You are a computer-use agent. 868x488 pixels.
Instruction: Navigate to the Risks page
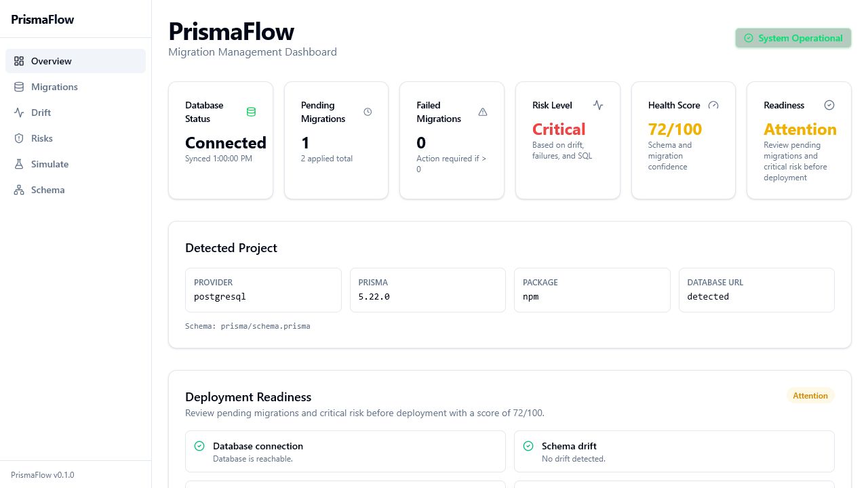tap(75, 138)
